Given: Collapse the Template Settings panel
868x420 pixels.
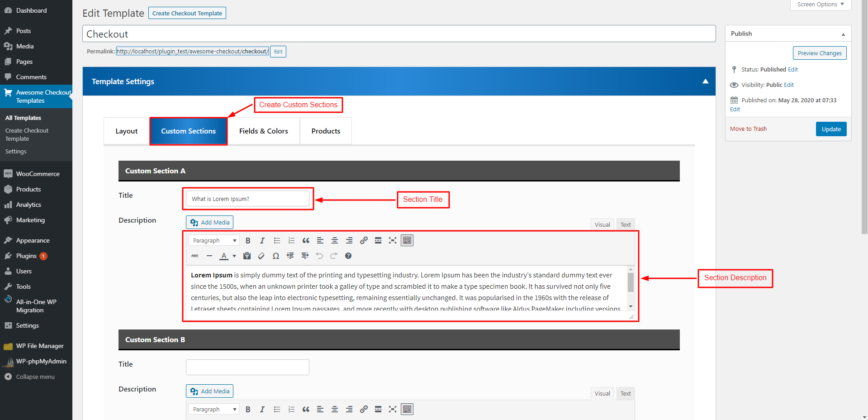Looking at the screenshot, I should click(705, 81).
